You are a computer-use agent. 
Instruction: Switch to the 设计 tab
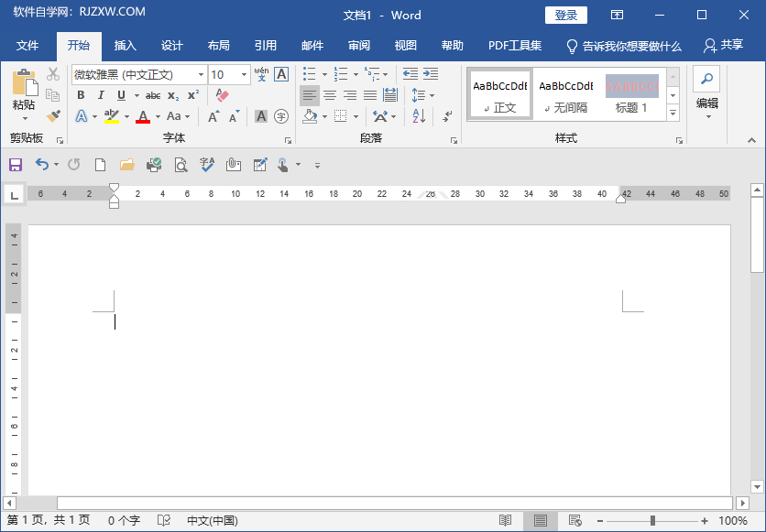(x=172, y=46)
